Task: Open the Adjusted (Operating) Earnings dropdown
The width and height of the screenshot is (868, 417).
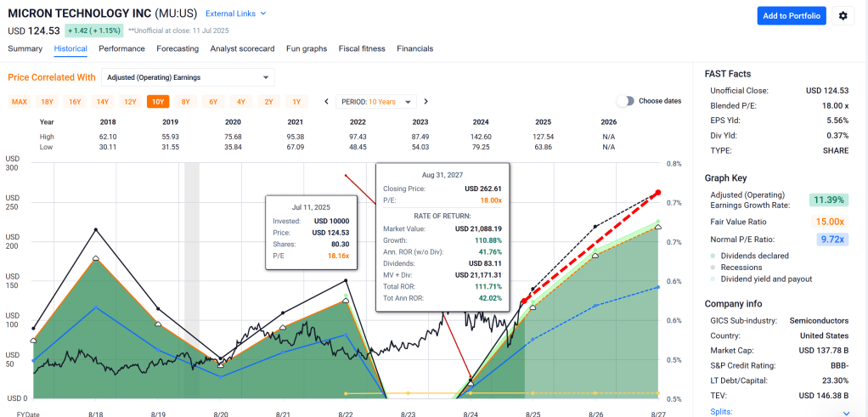Action: [x=188, y=77]
